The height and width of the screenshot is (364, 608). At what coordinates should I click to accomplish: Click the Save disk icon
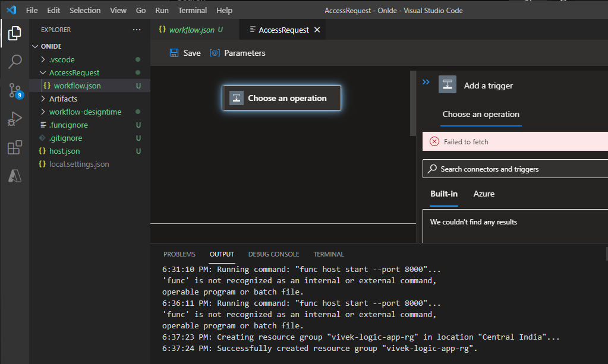174,53
